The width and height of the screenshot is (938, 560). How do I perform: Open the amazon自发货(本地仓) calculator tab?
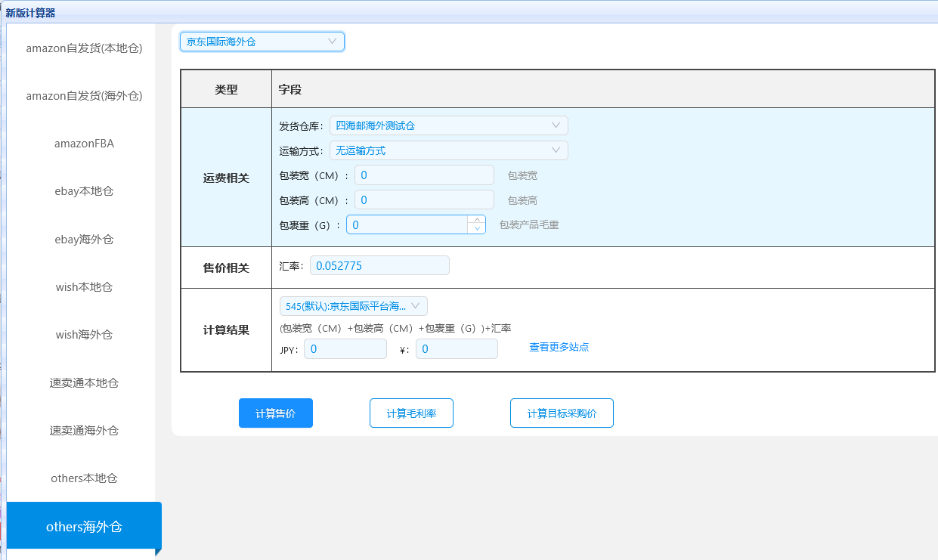tap(84, 48)
